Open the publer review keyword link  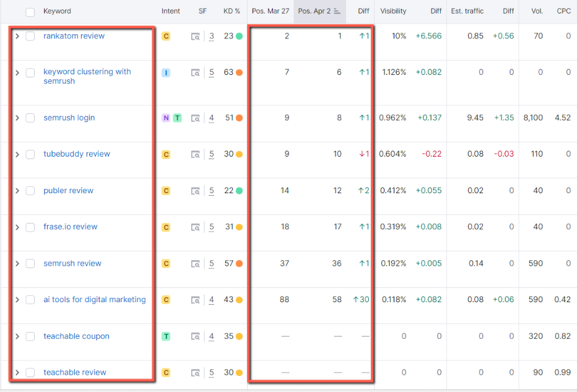[x=69, y=190]
